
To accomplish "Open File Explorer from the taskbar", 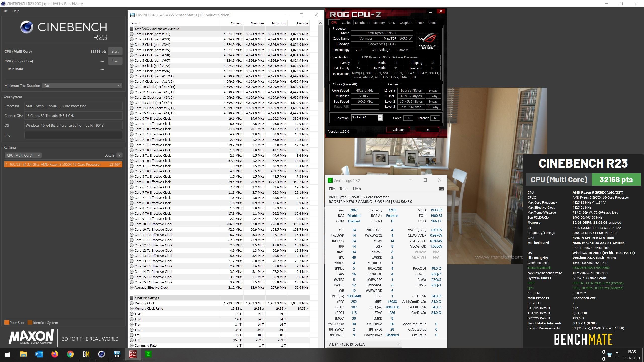I will pyautogui.click(x=23, y=354).
